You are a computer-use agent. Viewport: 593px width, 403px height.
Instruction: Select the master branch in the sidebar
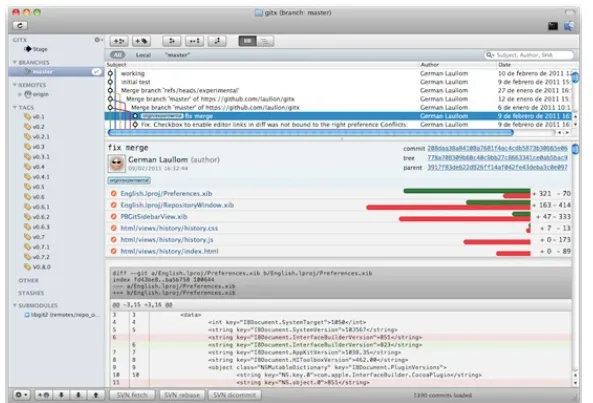click(56, 72)
